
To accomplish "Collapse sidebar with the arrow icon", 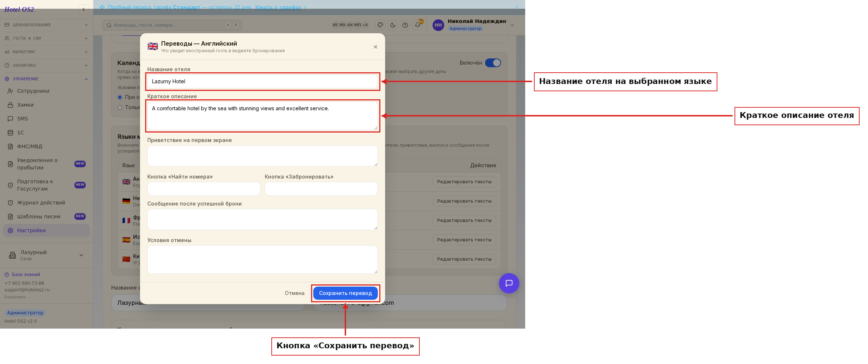I will click(x=84, y=9).
